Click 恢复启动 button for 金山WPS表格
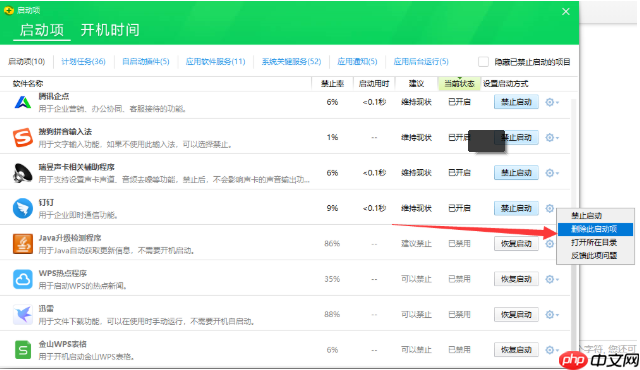Viewport: 640px width, 370px height. pos(516,350)
